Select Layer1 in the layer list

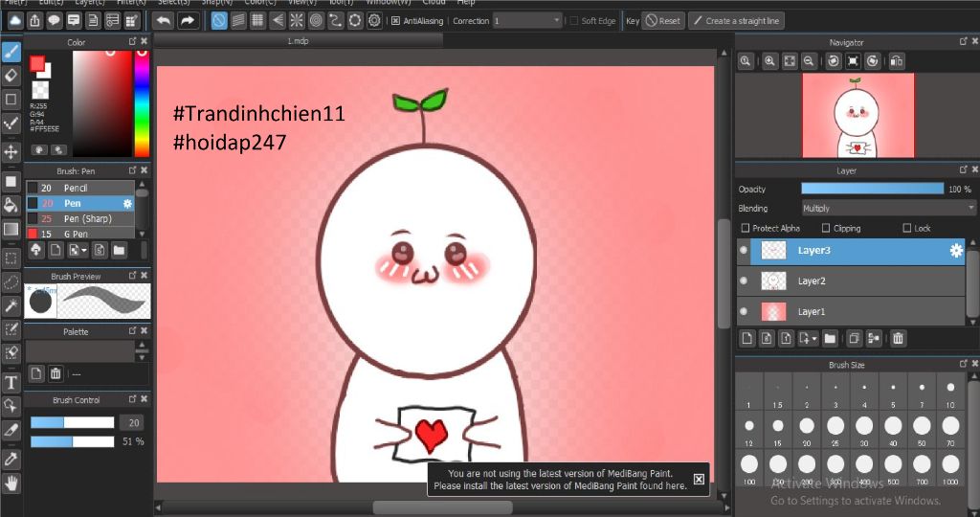coord(851,311)
